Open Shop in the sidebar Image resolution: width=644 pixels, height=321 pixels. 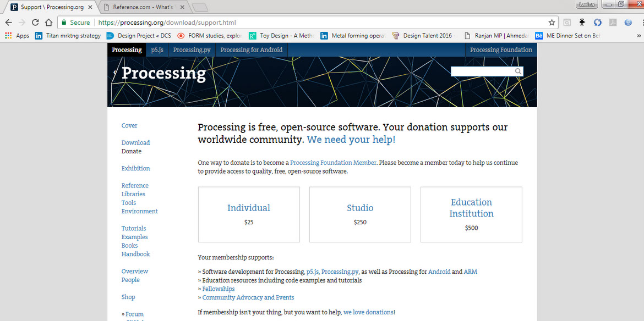pyautogui.click(x=128, y=297)
